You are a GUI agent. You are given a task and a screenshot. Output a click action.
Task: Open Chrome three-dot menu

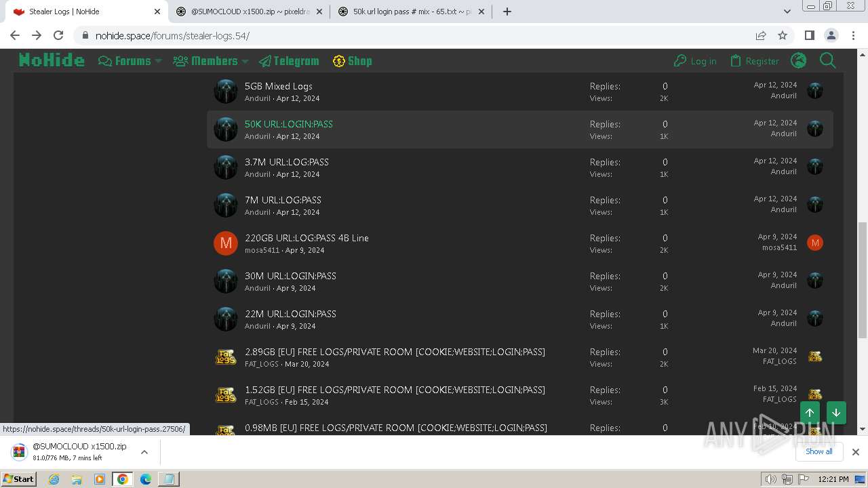852,36
